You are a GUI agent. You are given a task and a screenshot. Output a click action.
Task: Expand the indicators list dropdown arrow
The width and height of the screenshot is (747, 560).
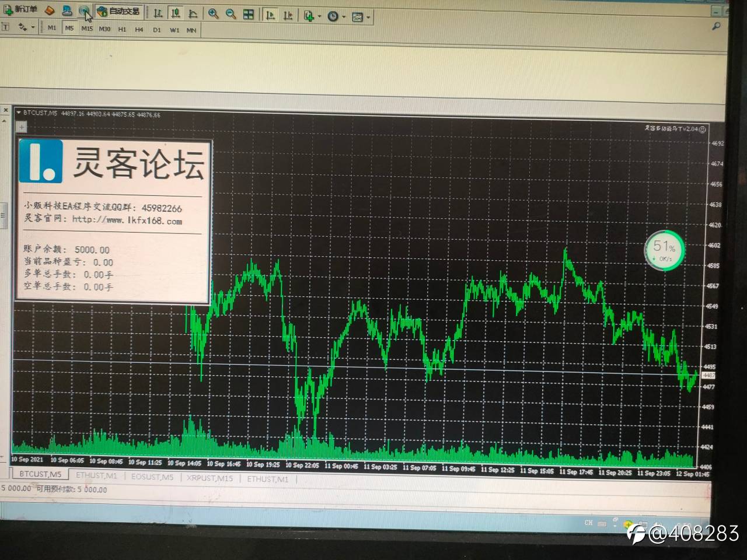coord(319,17)
